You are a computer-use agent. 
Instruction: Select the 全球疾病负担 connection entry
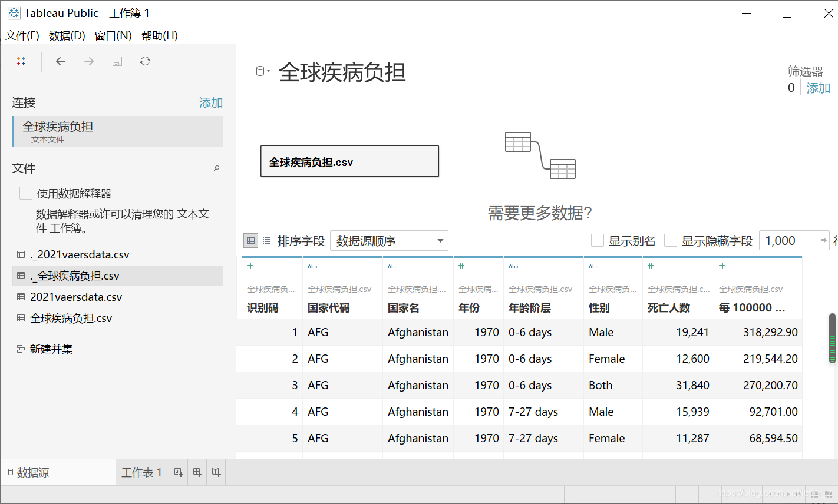point(117,131)
